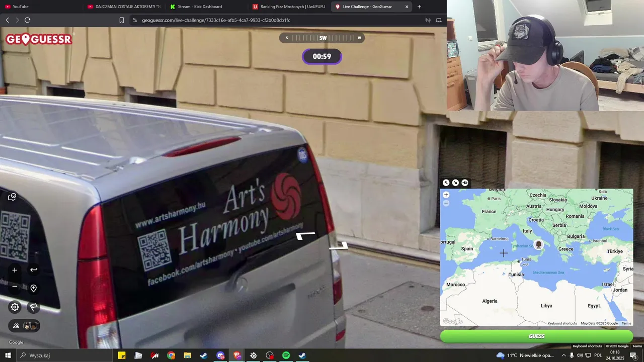Undo the last move with the return arrow
The height and width of the screenshot is (362, 644).
(x=33, y=270)
